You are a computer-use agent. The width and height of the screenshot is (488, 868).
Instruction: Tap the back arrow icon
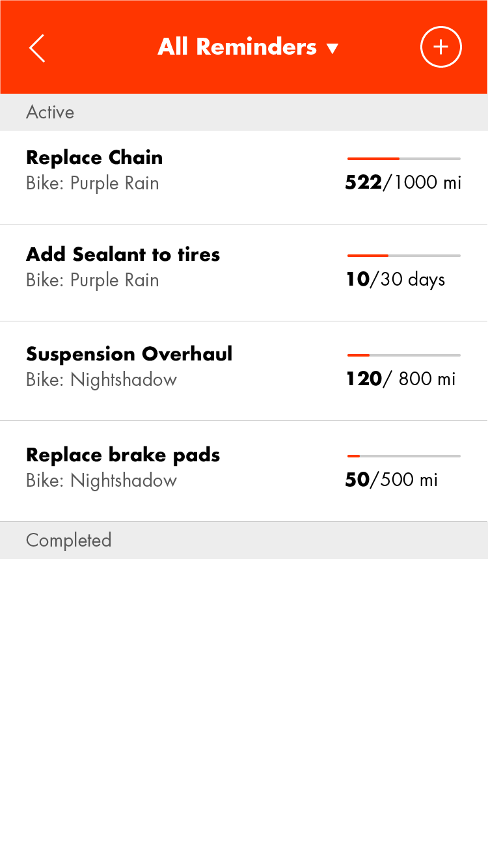(x=38, y=48)
